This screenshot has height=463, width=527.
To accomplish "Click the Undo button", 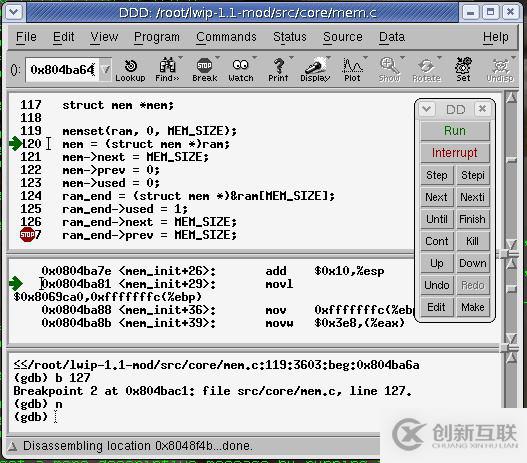I will pyautogui.click(x=437, y=285).
